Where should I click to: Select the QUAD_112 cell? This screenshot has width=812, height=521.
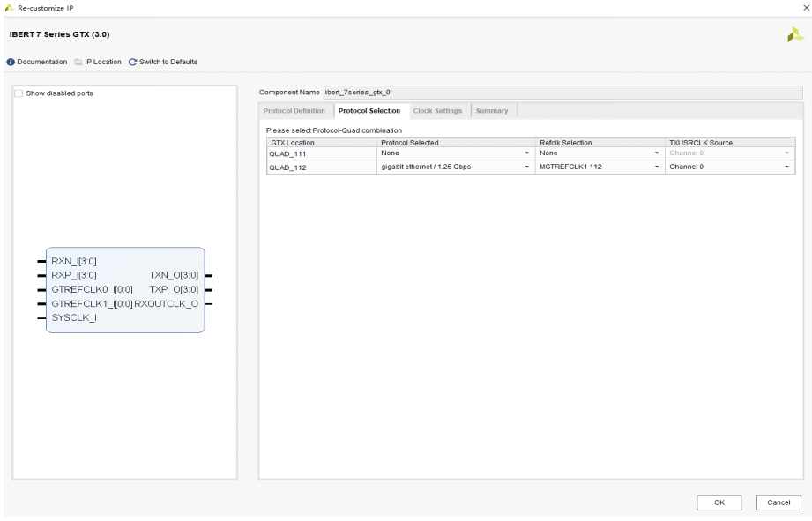pos(322,167)
